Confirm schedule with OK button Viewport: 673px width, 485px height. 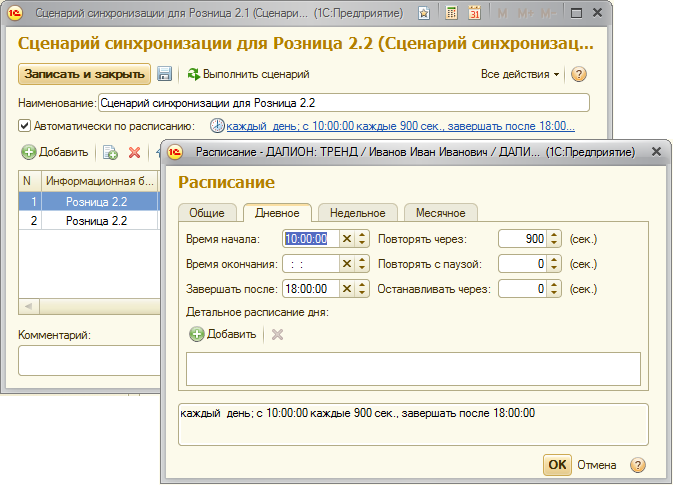pyautogui.click(x=557, y=465)
